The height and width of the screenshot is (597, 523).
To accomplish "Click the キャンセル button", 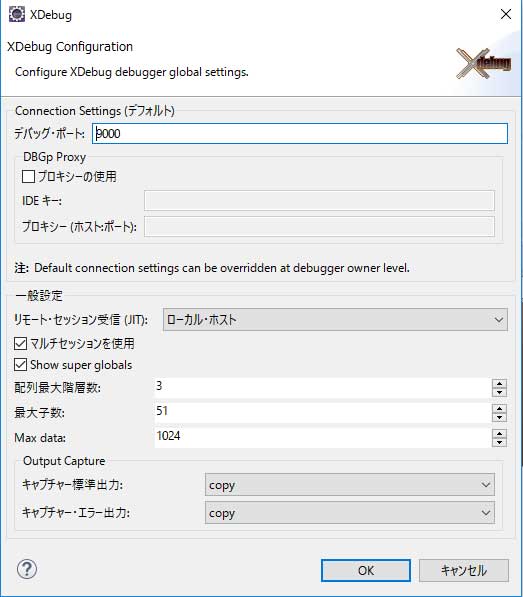I will tap(464, 570).
